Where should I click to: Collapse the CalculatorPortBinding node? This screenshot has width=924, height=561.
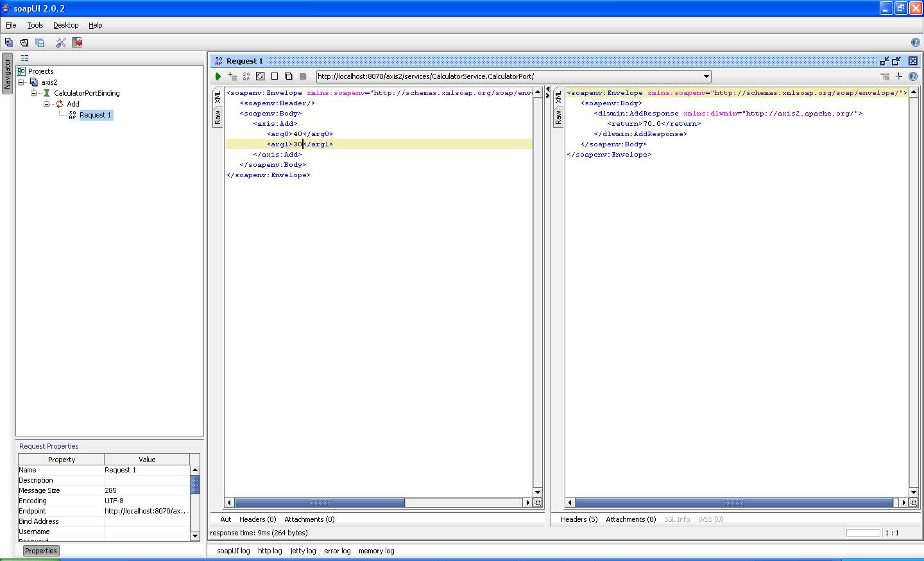(x=34, y=93)
